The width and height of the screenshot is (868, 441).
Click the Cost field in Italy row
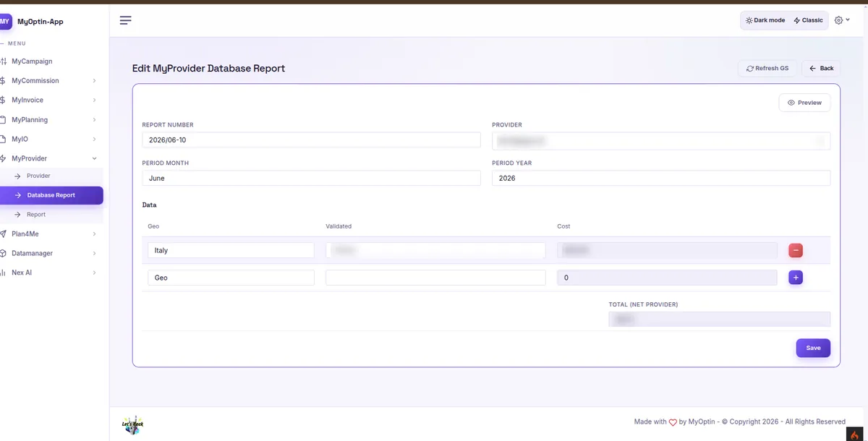[667, 250]
